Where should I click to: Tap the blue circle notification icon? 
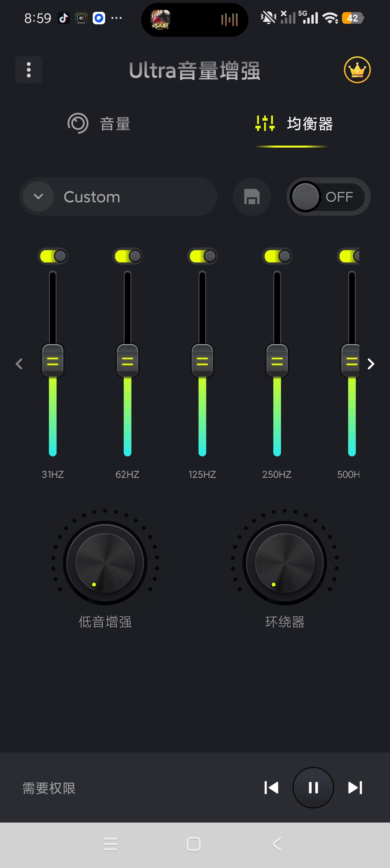(x=98, y=18)
